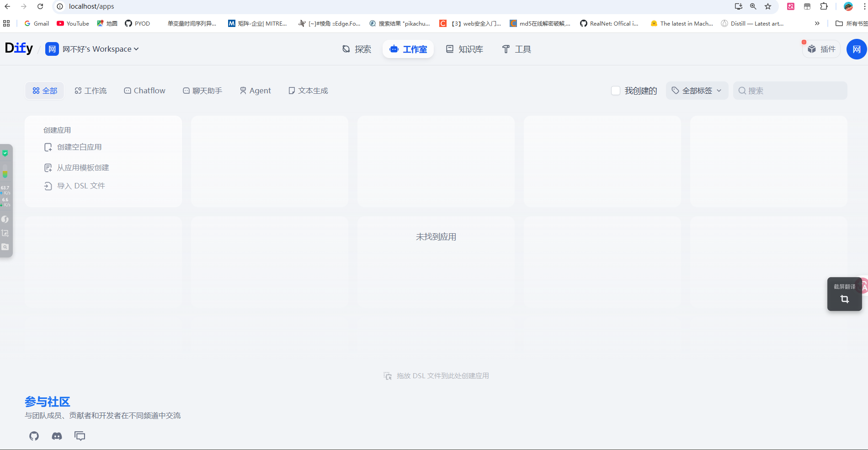Click the green shield sidebar icon
868x450 pixels.
point(5,153)
